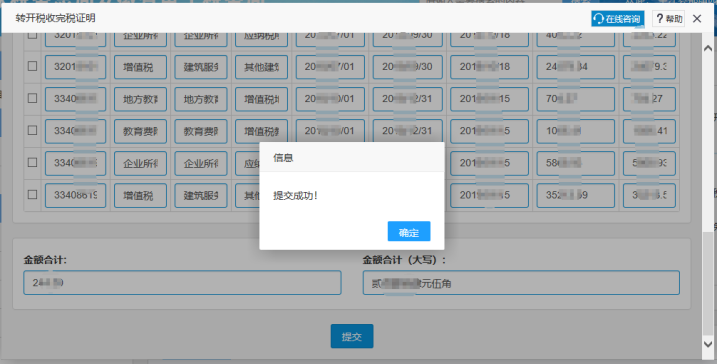Click the 金额合计 amount field
This screenshot has height=364, width=718.
pyautogui.click(x=182, y=283)
